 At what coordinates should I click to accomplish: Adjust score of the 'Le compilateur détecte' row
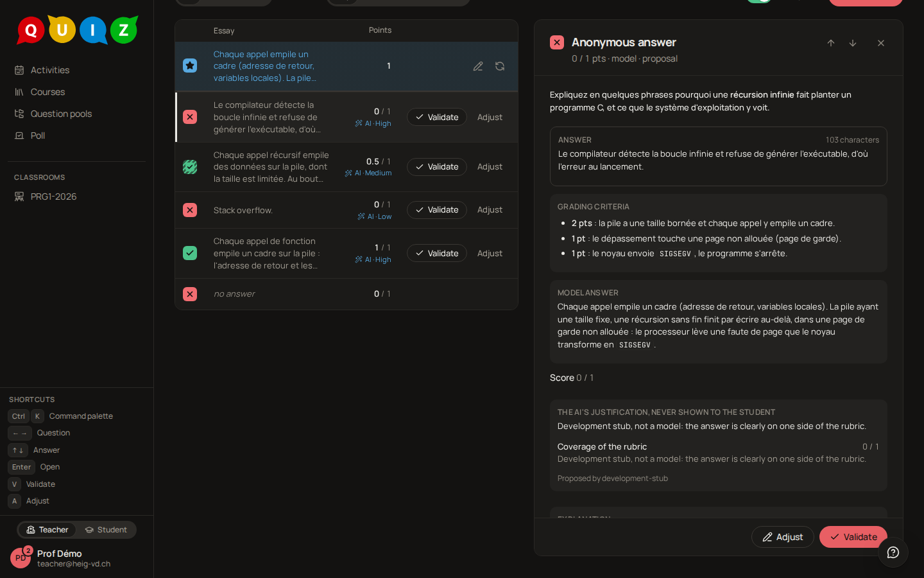click(x=490, y=117)
